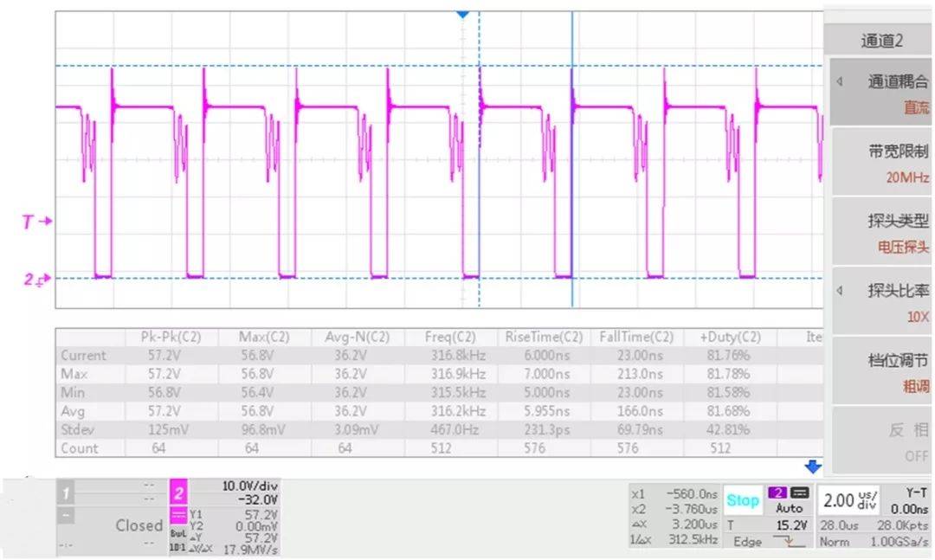Select the gray channel 1 indicator box
The height and width of the screenshot is (560, 935).
pyautogui.click(x=66, y=493)
